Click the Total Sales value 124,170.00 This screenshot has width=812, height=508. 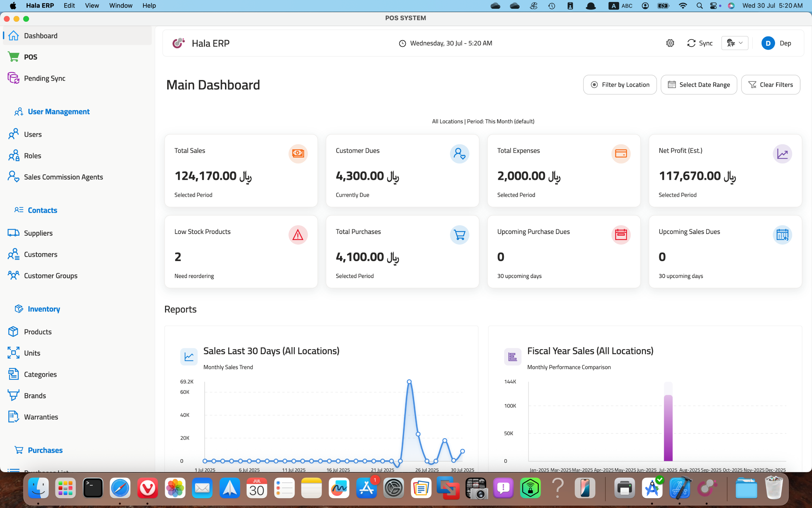[213, 176]
